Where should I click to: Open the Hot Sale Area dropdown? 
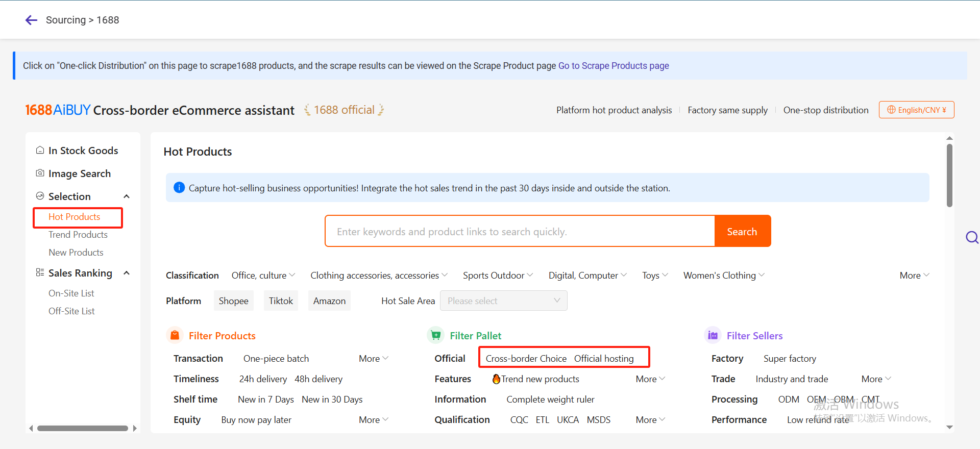tap(503, 301)
